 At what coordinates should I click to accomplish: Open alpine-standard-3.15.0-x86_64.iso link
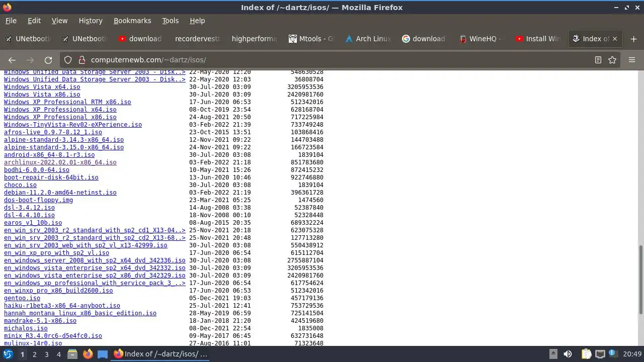[x=64, y=147]
